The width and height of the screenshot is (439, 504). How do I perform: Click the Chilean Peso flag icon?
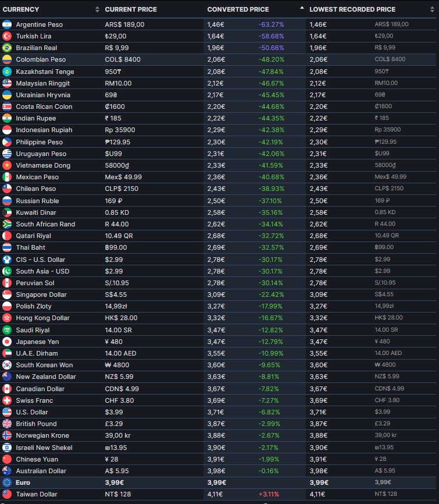click(7, 189)
